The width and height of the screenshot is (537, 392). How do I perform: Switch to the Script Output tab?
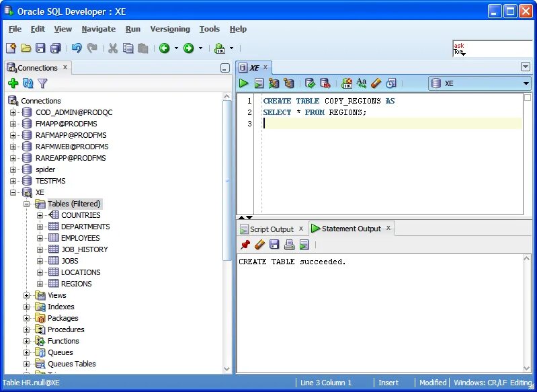click(272, 229)
